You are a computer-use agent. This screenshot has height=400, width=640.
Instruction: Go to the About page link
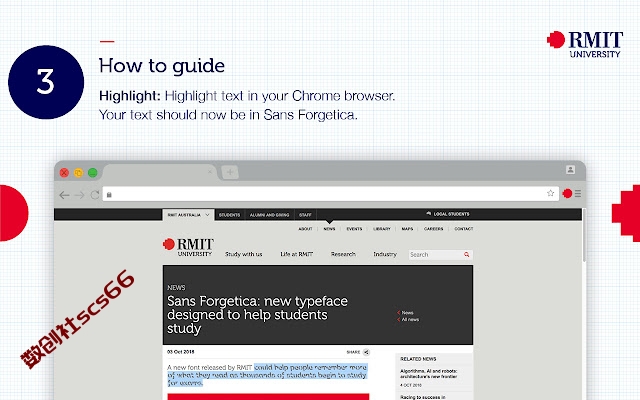coord(305,229)
